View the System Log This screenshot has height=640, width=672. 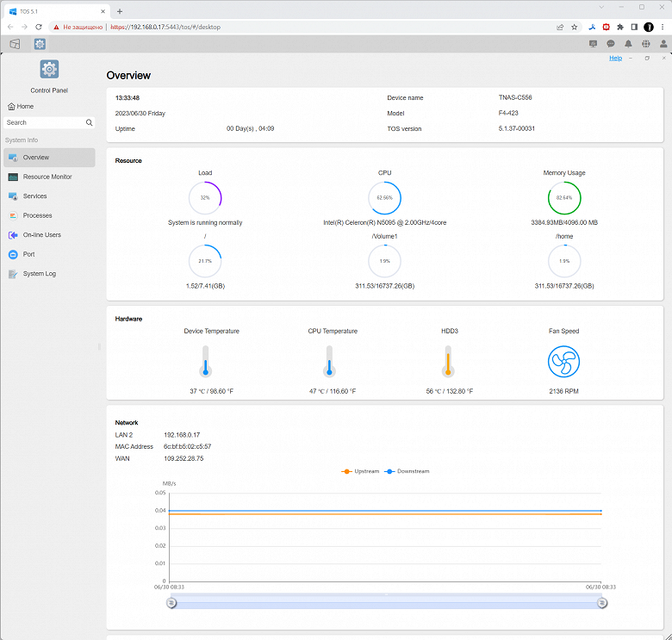pyautogui.click(x=39, y=274)
